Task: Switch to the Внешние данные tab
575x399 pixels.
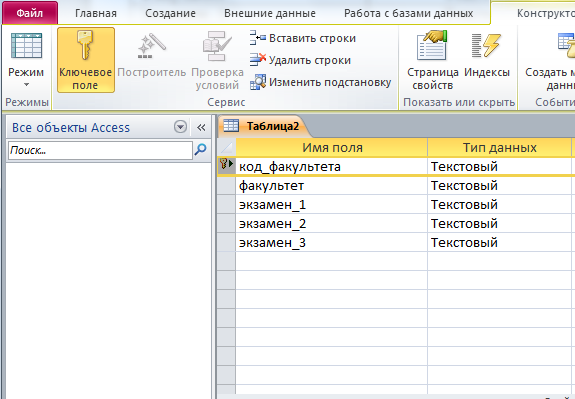Action: pyautogui.click(x=270, y=13)
